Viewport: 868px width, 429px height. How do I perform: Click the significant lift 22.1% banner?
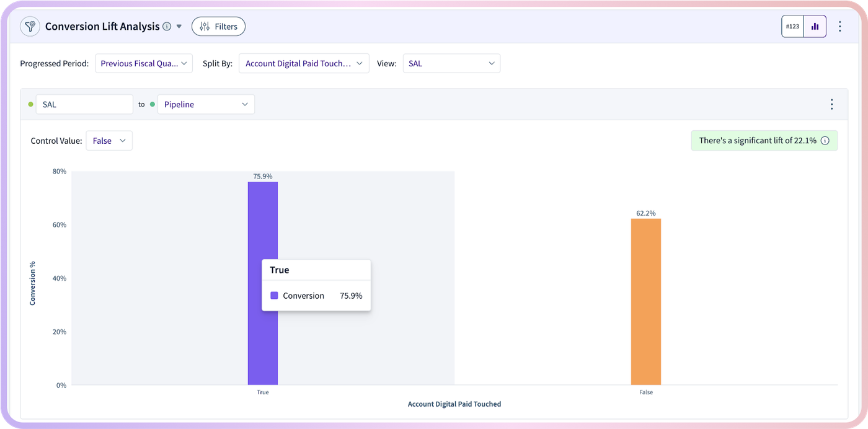pyautogui.click(x=764, y=141)
